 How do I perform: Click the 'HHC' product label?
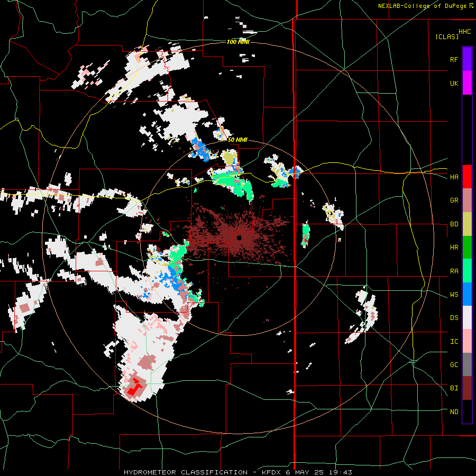pos(465,32)
